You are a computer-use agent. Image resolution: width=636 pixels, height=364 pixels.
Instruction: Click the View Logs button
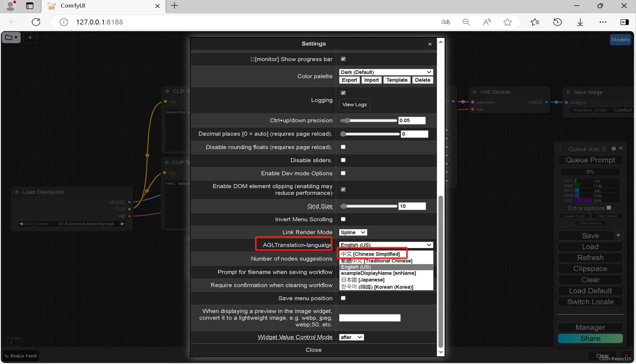pos(354,105)
